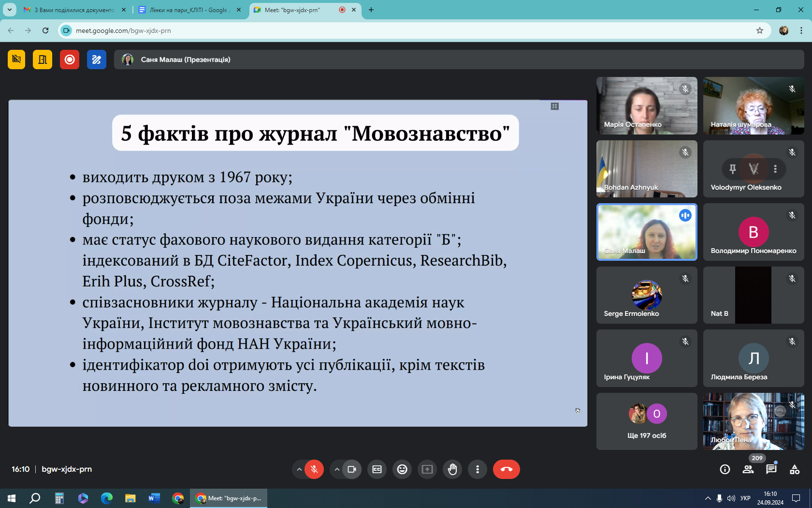Screen dimensions: 812x508
Task: Toggle closed captions
Action: pyautogui.click(x=377, y=469)
